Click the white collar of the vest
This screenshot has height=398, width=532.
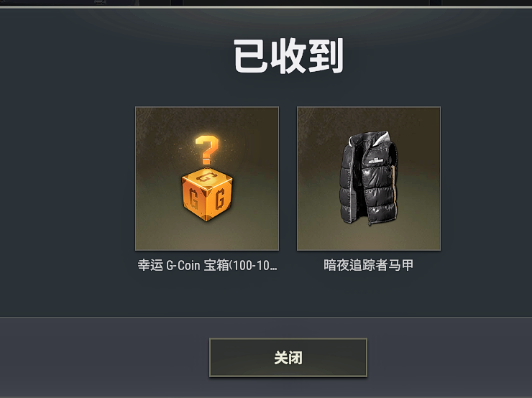381,137
